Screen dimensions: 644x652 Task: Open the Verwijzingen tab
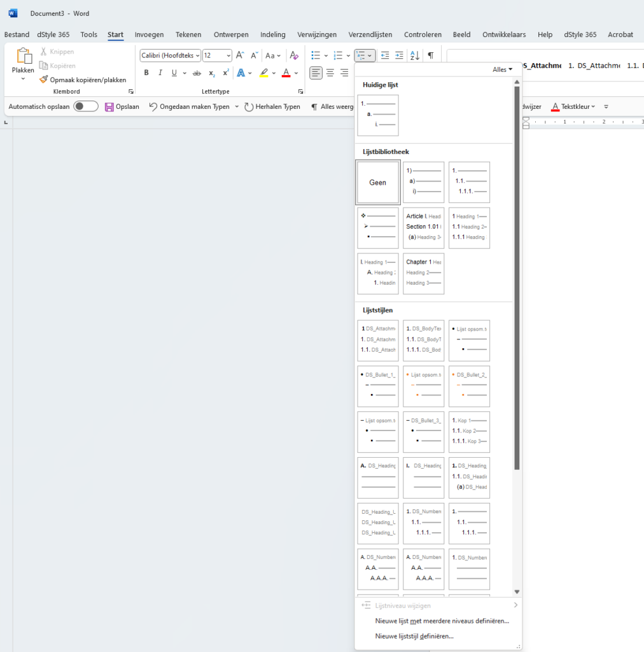coord(317,34)
